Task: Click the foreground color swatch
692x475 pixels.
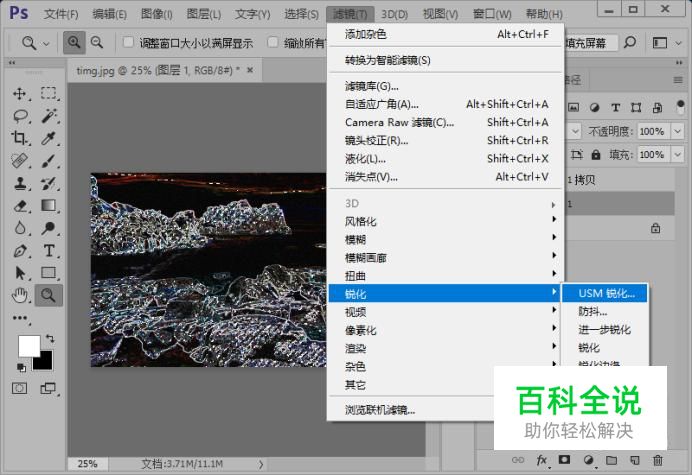Action: coord(28,345)
